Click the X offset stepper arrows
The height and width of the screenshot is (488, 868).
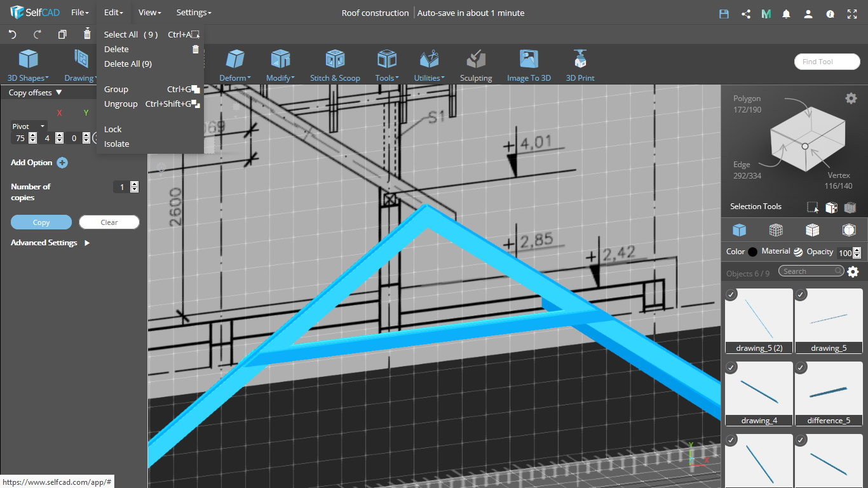pyautogui.click(x=33, y=138)
